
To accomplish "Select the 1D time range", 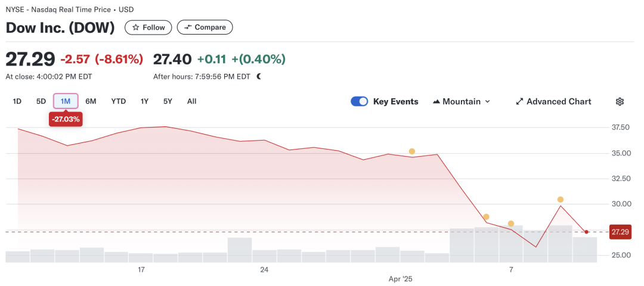I will (17, 101).
